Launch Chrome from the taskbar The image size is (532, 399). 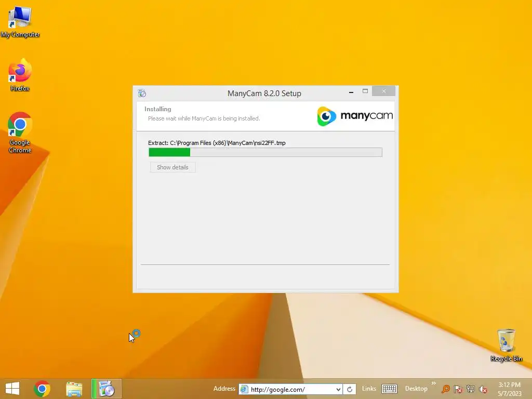[x=42, y=389]
